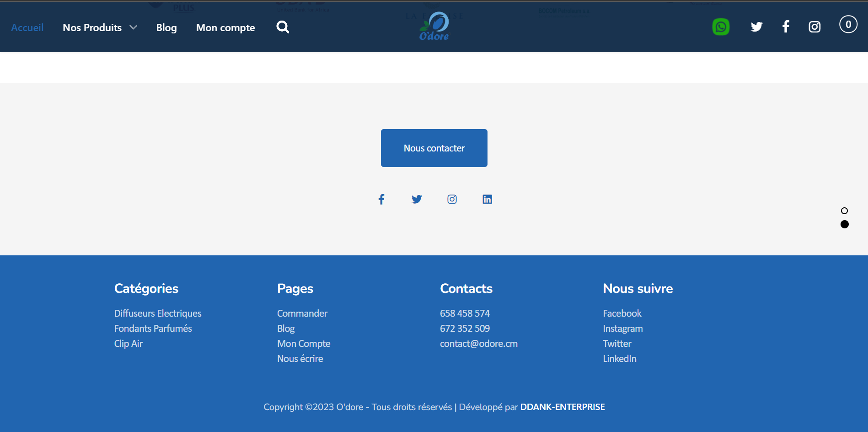Open Blog from the top navigation
Image resolution: width=868 pixels, height=432 pixels.
[x=166, y=27]
